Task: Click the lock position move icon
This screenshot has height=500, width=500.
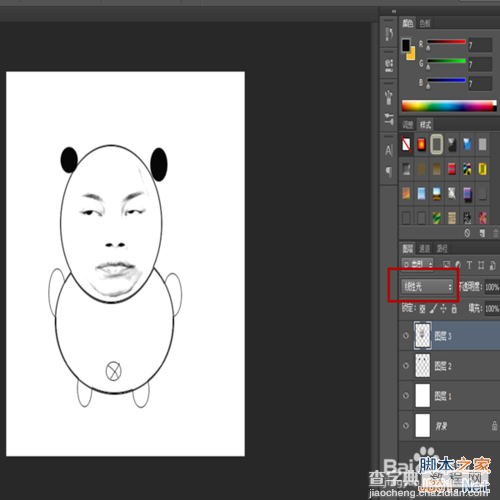Action: click(443, 309)
